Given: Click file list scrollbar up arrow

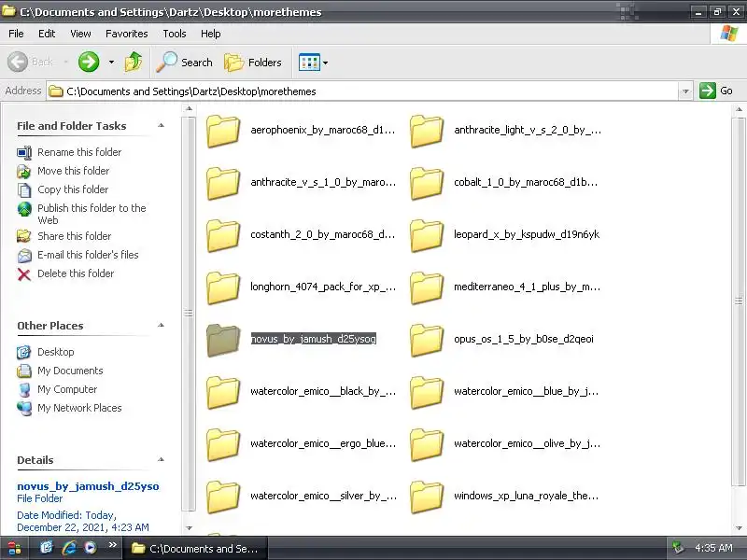Looking at the screenshot, I should 739,109.
